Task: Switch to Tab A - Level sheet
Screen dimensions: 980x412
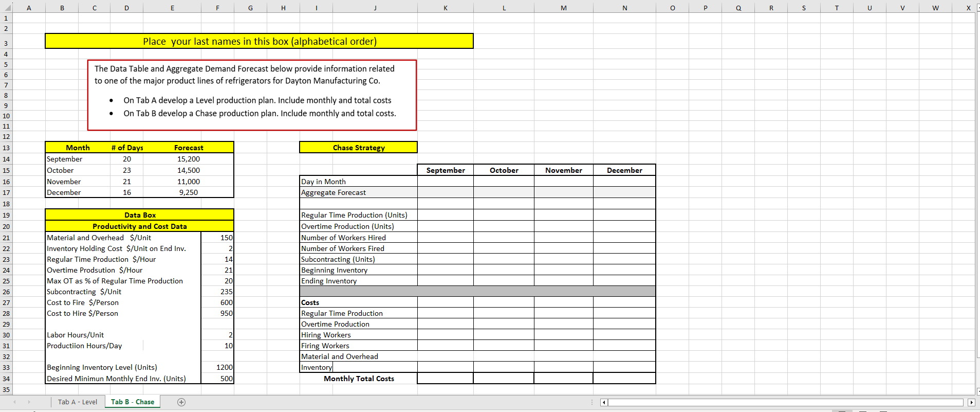Action: coord(78,402)
